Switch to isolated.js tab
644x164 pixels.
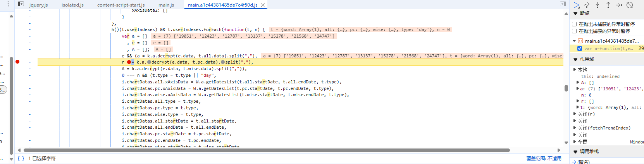72,5
